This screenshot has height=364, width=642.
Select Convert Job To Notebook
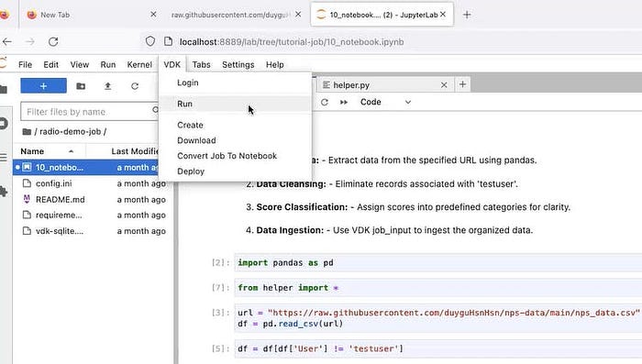(x=227, y=156)
